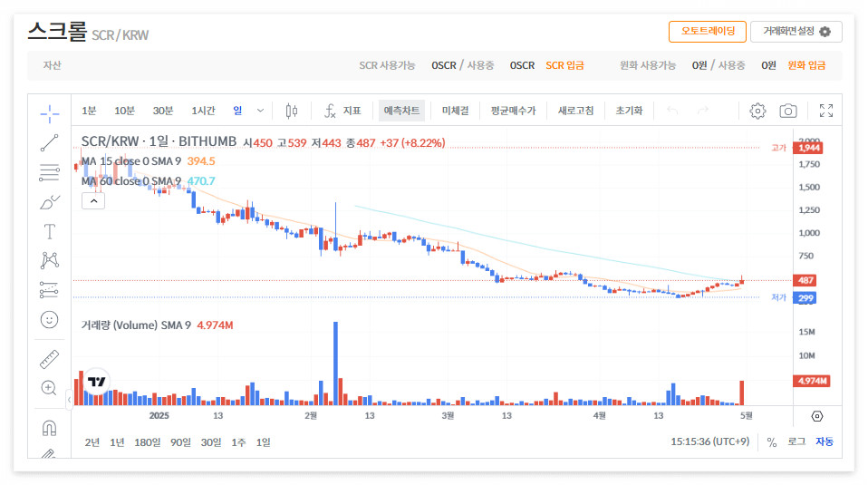Screen dimensions: 868x485
Task: Toggle the magnet snap mode
Action: 49,428
